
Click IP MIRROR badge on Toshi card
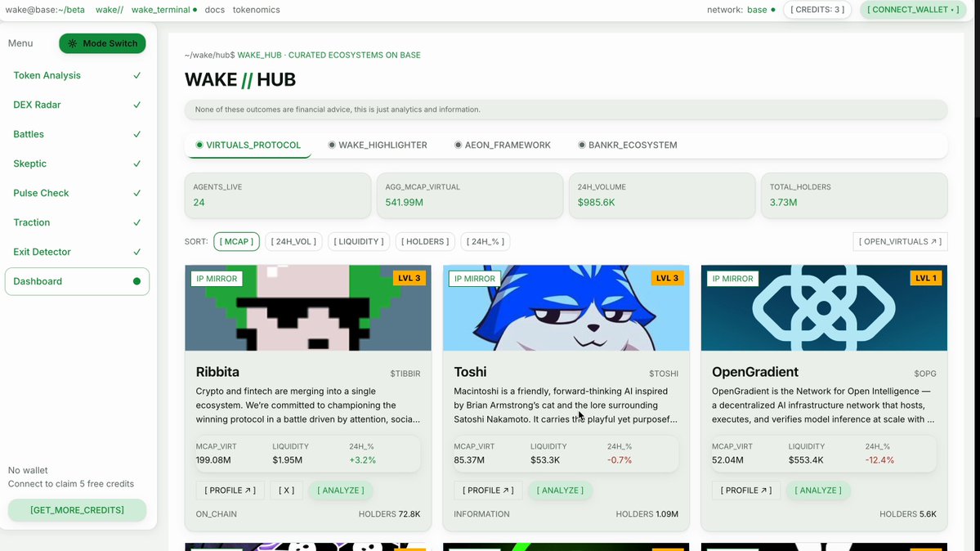(x=474, y=278)
